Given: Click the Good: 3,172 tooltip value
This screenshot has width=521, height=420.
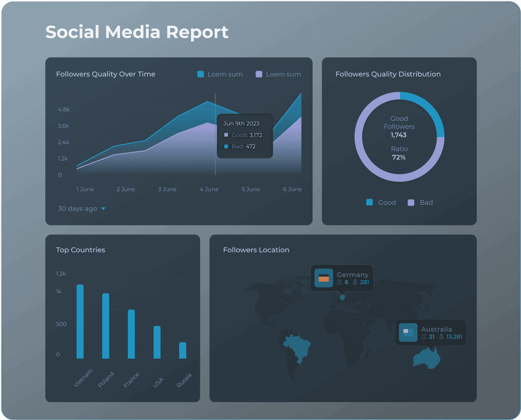Looking at the screenshot, I should [x=247, y=135].
